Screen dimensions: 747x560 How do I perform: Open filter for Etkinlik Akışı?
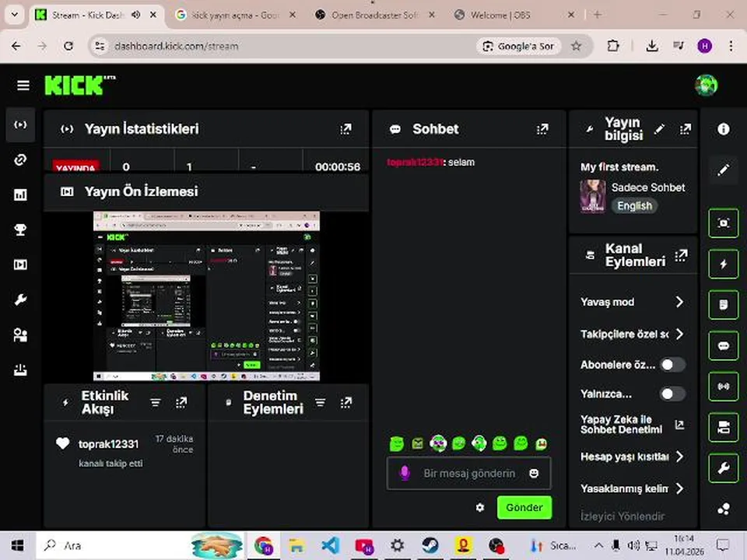156,403
